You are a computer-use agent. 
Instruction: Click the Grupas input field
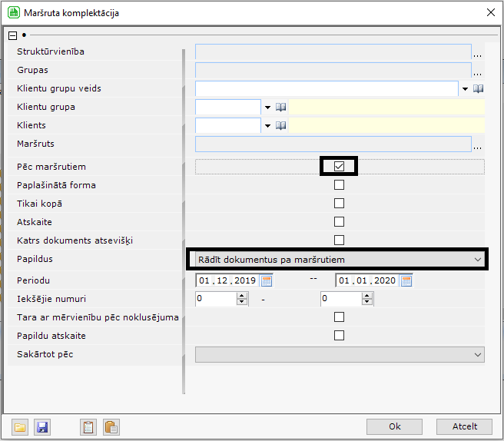(x=333, y=70)
